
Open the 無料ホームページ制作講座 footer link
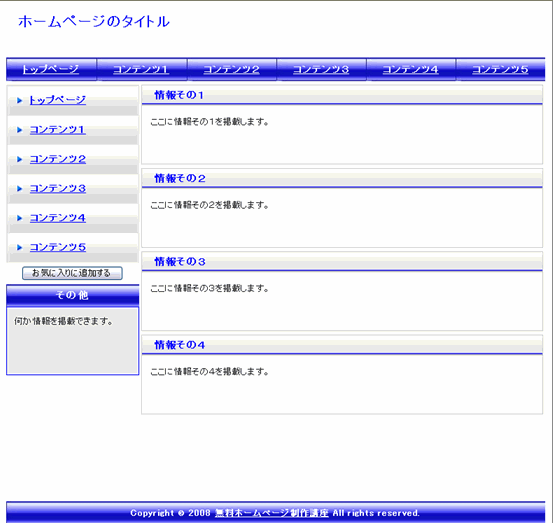[x=272, y=513]
